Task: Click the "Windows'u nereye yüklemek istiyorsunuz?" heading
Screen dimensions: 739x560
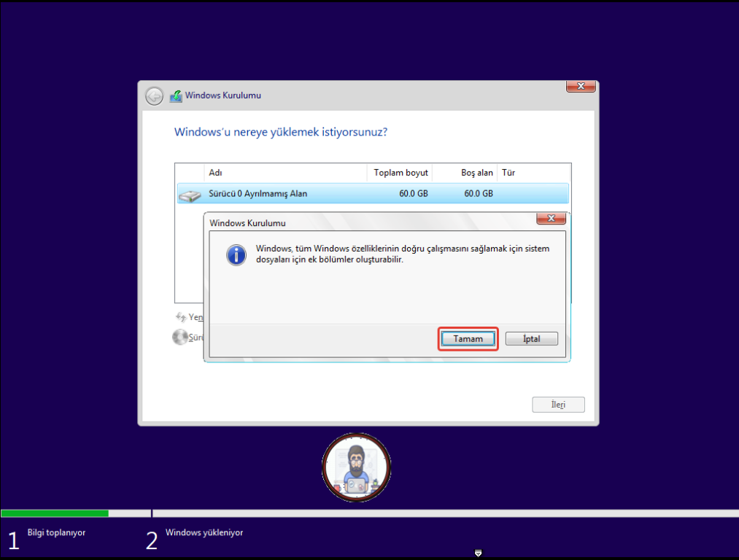Action: tap(281, 132)
